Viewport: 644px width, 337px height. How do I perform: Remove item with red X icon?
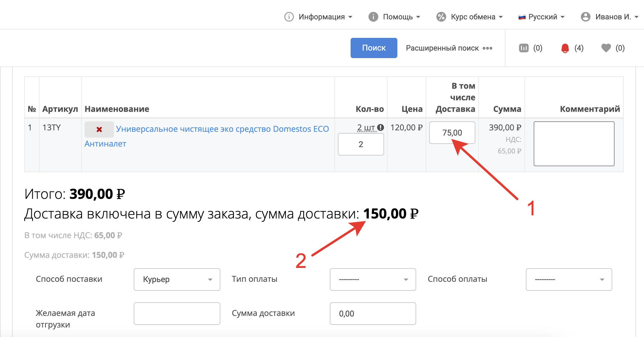99,129
